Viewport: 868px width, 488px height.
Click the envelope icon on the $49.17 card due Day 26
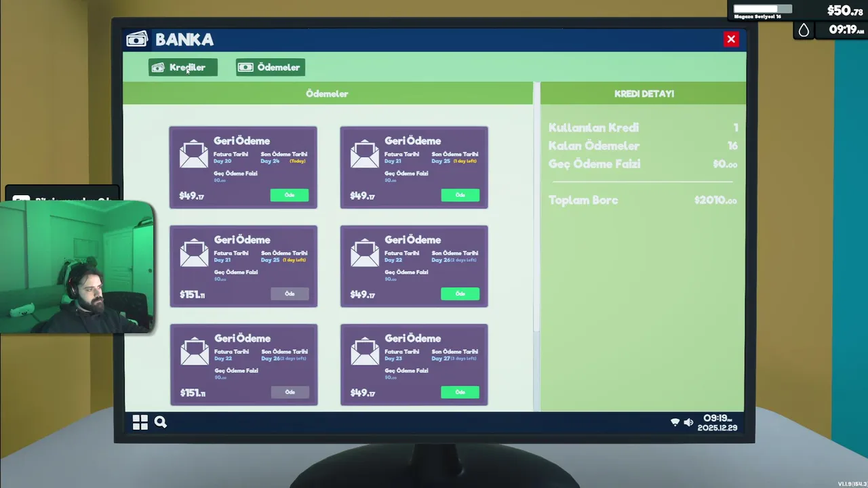[365, 253]
